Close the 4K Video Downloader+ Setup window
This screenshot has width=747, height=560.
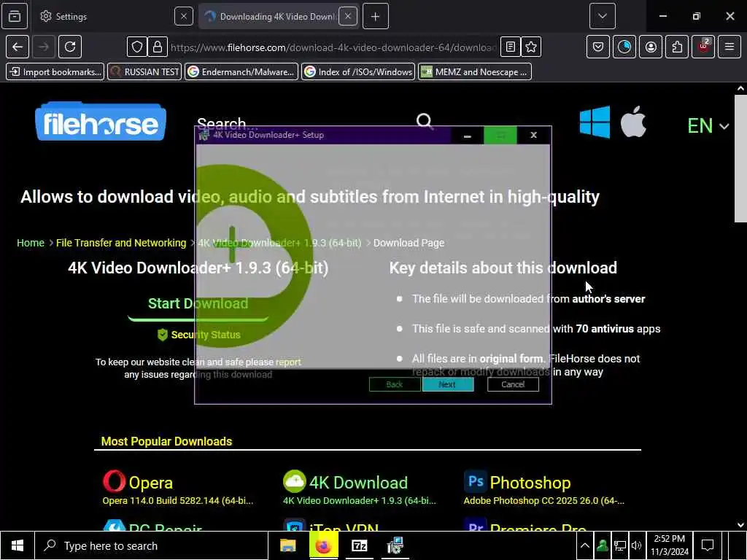[533, 135]
